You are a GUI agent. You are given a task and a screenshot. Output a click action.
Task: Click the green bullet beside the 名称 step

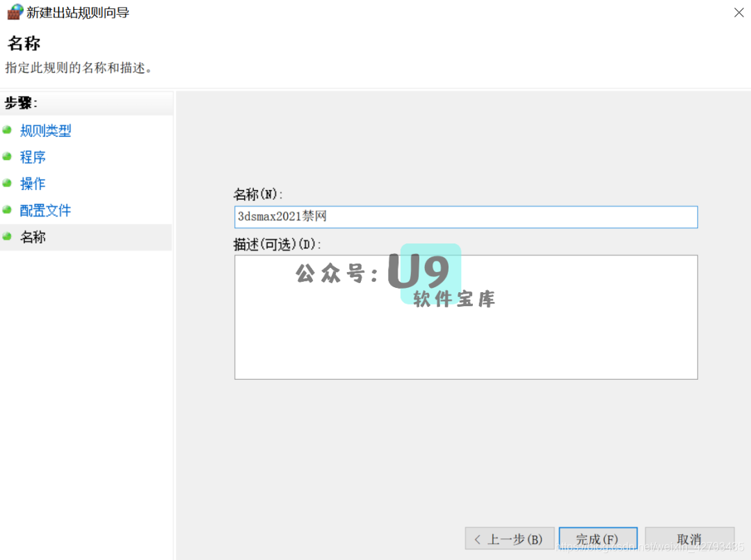tap(7, 237)
